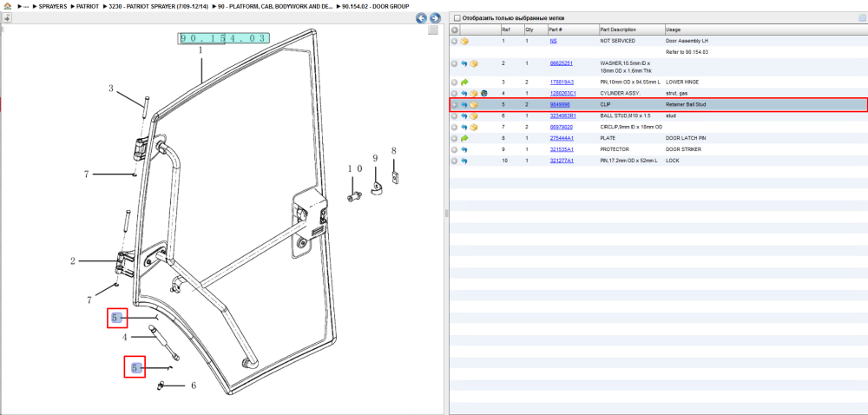
Task: Click the circle icon in the table header
Action: (455, 30)
